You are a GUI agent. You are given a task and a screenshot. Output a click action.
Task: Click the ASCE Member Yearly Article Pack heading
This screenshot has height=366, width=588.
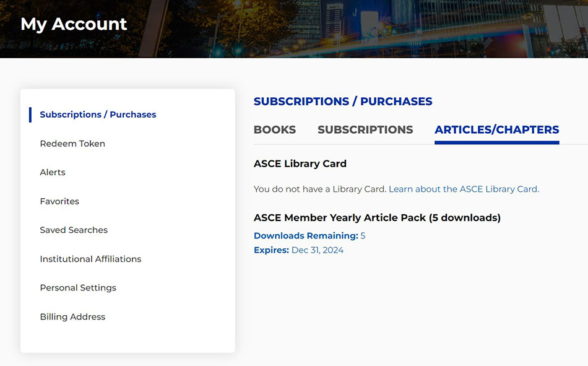click(378, 217)
